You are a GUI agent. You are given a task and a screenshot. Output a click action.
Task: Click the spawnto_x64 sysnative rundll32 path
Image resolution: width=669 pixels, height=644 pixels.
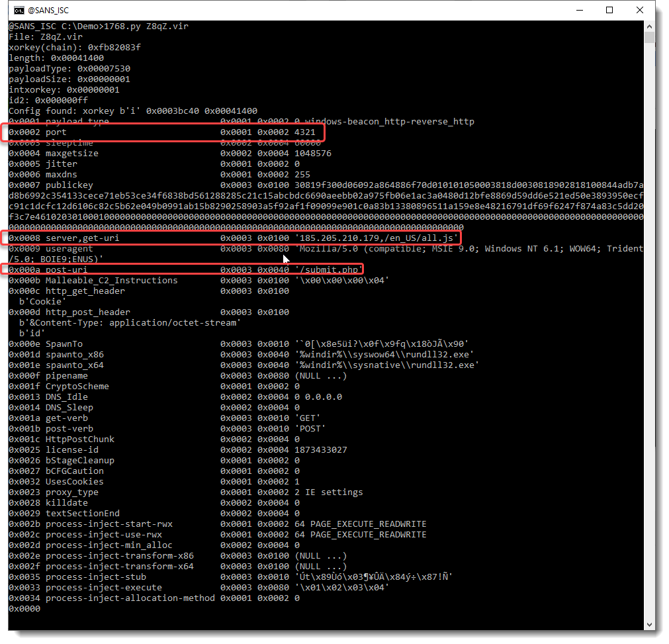(386, 365)
